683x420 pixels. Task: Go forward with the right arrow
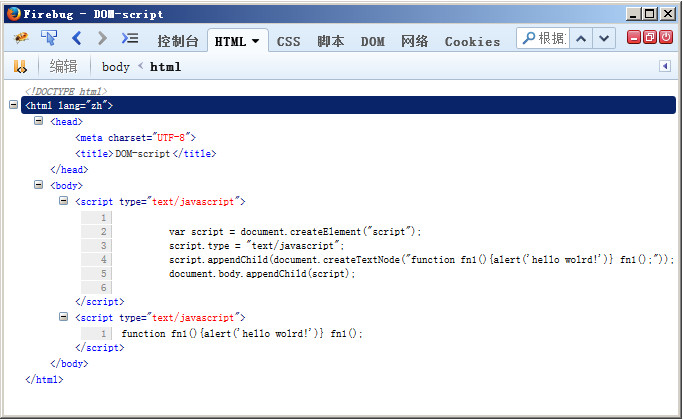[x=102, y=39]
